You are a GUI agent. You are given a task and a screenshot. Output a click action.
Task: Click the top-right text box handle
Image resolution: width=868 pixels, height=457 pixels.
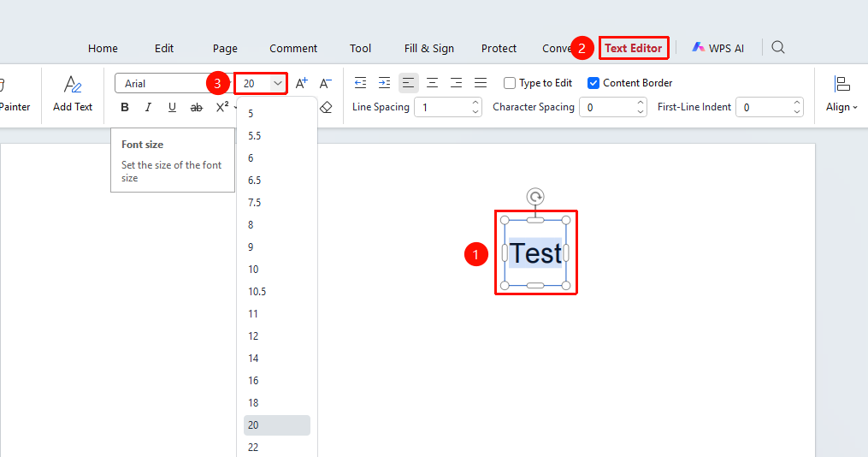click(x=566, y=221)
